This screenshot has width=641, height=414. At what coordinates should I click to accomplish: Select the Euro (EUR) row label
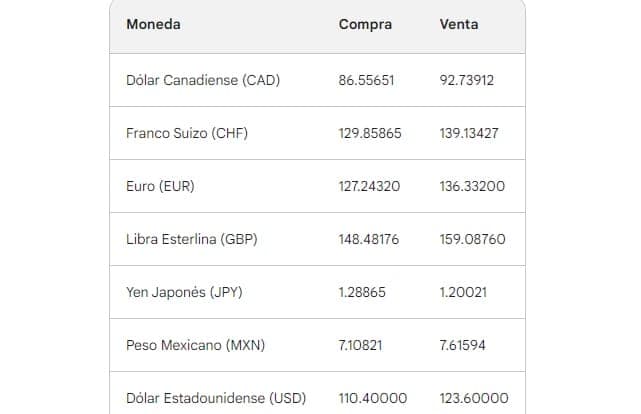click(160, 186)
